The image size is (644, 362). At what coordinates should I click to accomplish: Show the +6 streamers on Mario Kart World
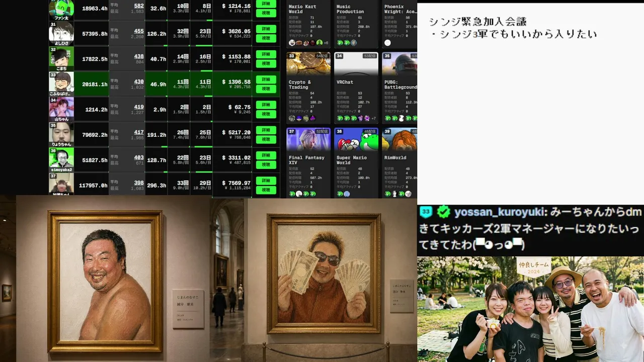pos(326,43)
